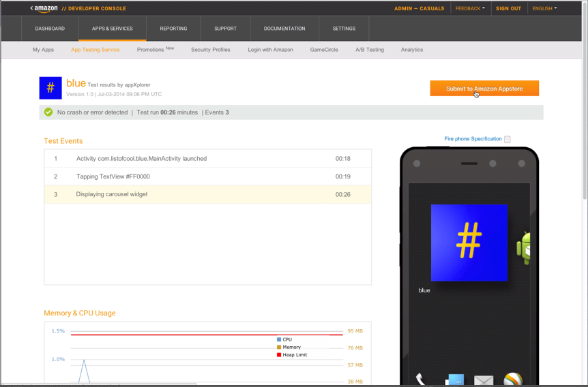Go to the Settings tab
588x387 pixels.
344,29
